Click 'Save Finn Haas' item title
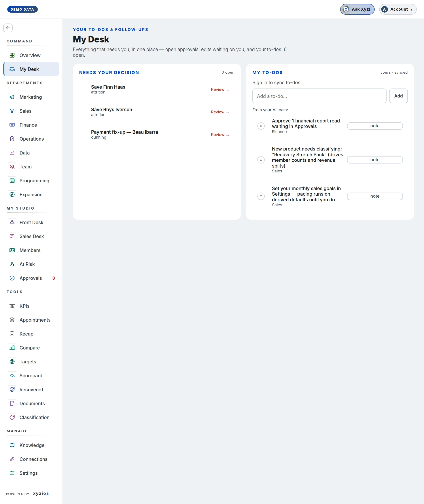Image resolution: width=424 pixels, height=504 pixels. [x=108, y=87]
